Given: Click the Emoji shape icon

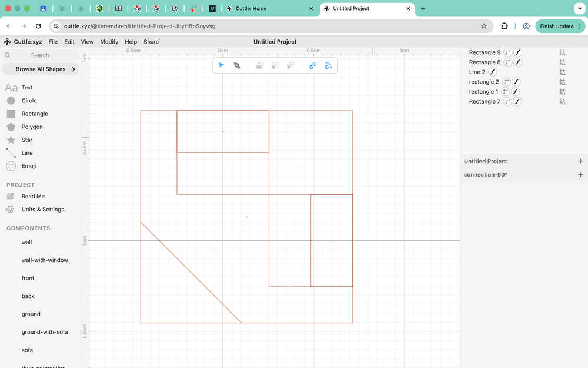Looking at the screenshot, I should tap(11, 166).
